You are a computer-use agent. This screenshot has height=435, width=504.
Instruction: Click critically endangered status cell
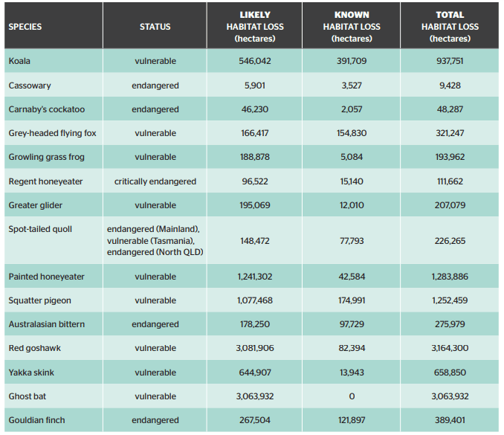click(155, 181)
